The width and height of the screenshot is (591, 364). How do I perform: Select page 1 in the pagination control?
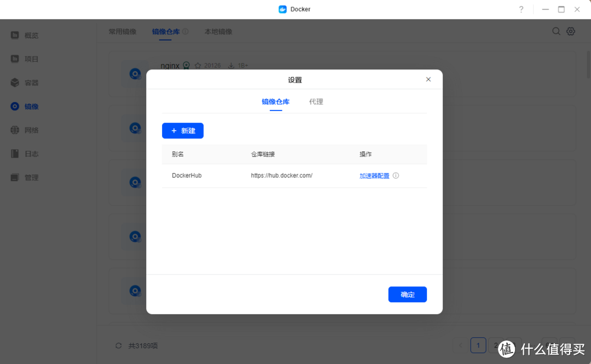[x=478, y=345]
